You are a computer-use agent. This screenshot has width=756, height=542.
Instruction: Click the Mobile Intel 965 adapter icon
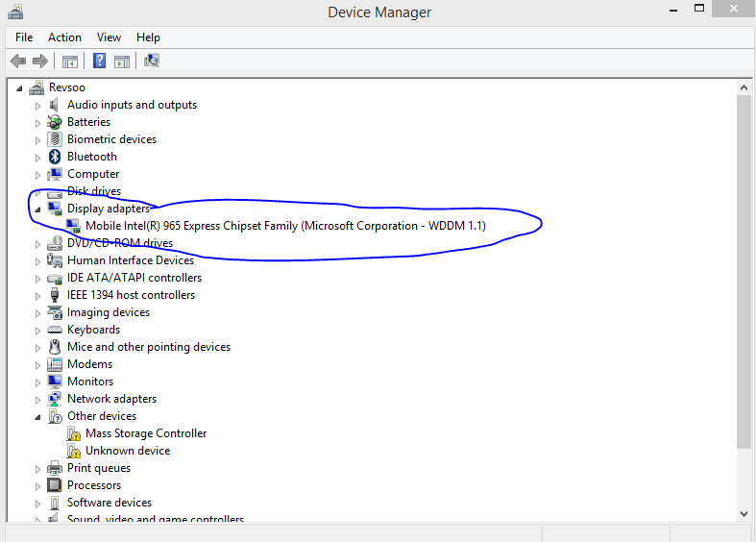(x=73, y=226)
